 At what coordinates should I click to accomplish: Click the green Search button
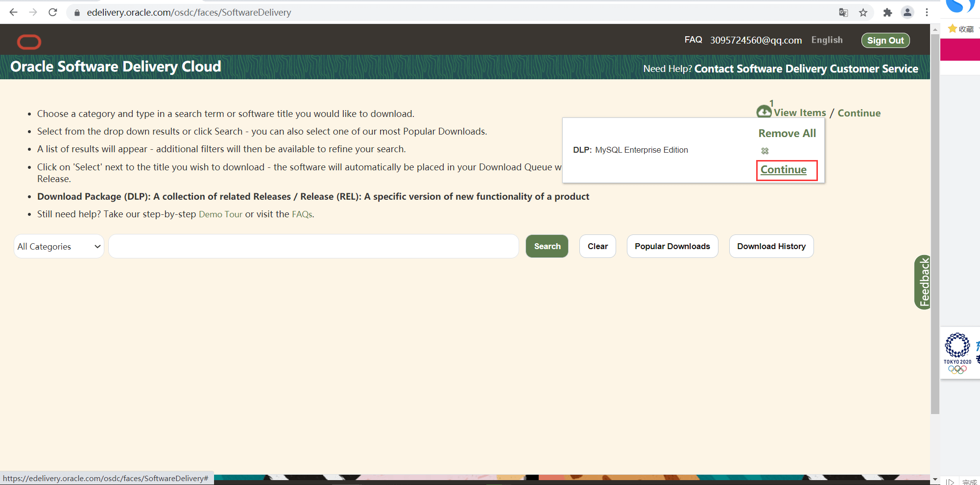click(547, 246)
